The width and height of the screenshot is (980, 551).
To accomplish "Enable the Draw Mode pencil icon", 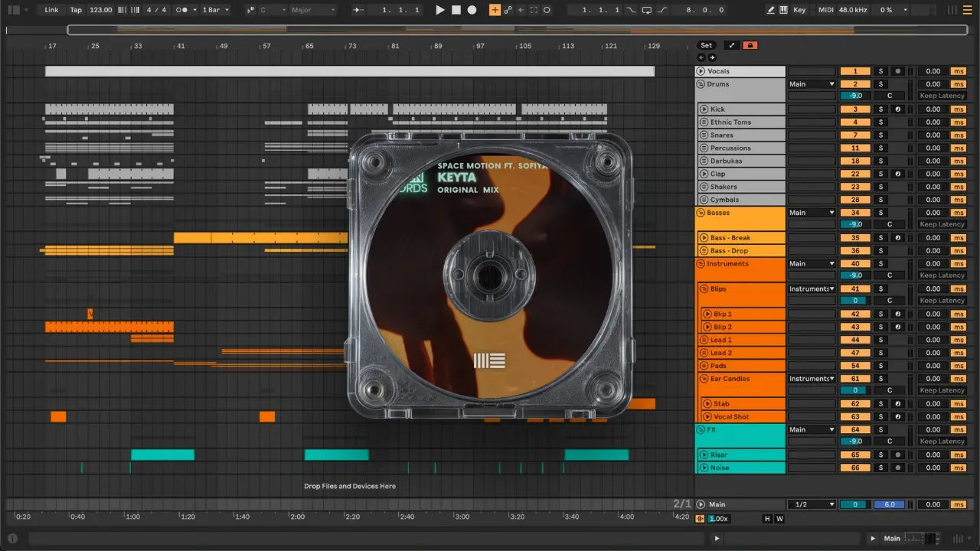I will click(x=771, y=10).
